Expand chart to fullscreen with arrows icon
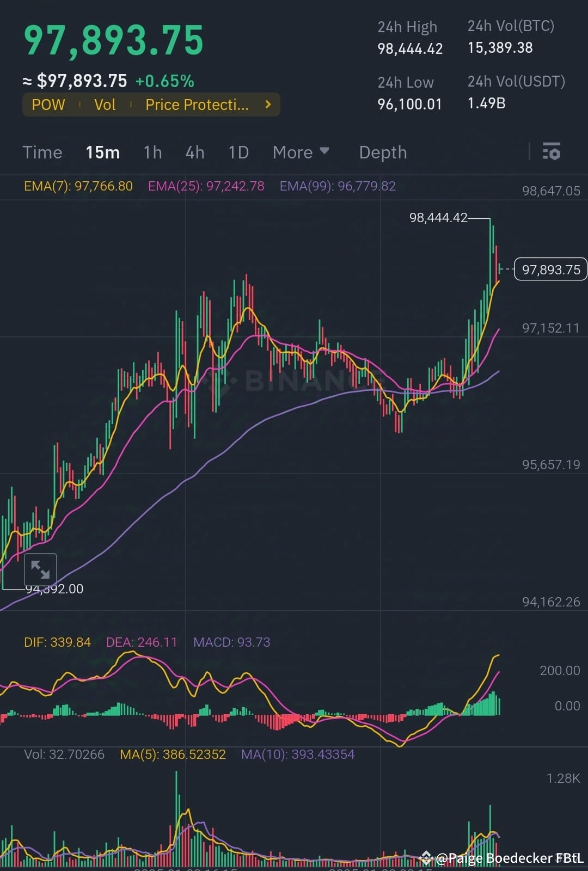This screenshot has height=871, width=588. 40,569
